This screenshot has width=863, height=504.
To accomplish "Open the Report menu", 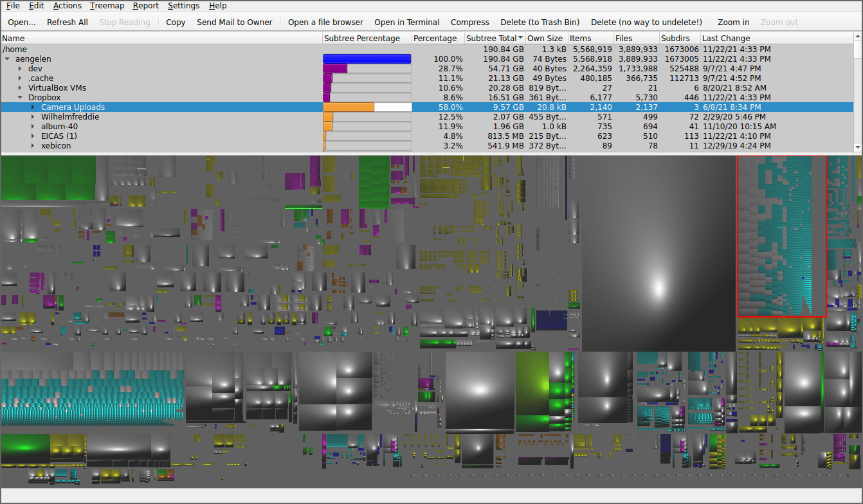I will click(145, 6).
